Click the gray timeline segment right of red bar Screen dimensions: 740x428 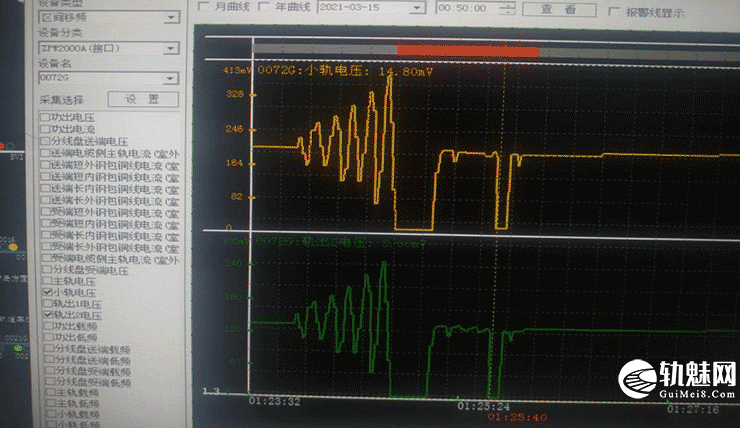[639, 54]
